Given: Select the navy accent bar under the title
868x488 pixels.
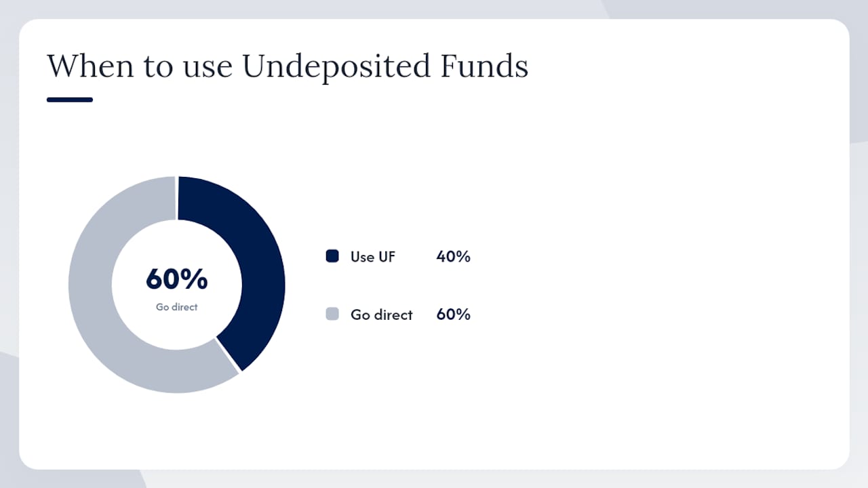Looking at the screenshot, I should 70,100.
